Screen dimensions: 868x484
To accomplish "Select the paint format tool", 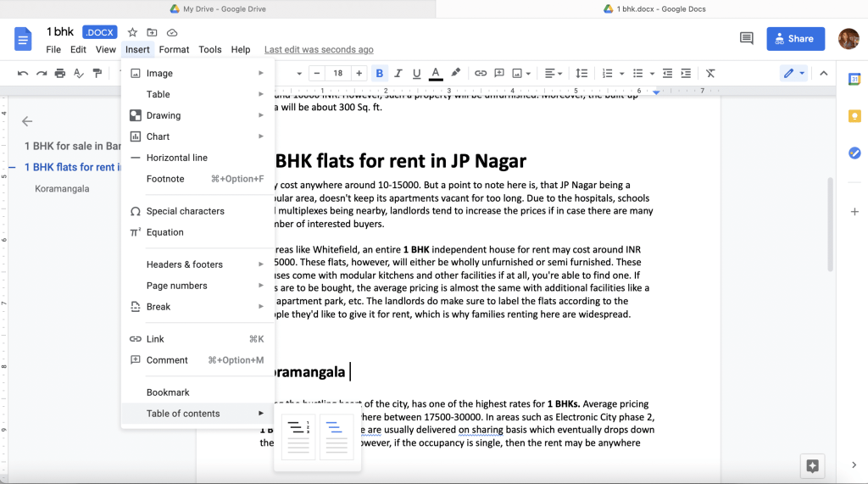I will pyautogui.click(x=97, y=73).
